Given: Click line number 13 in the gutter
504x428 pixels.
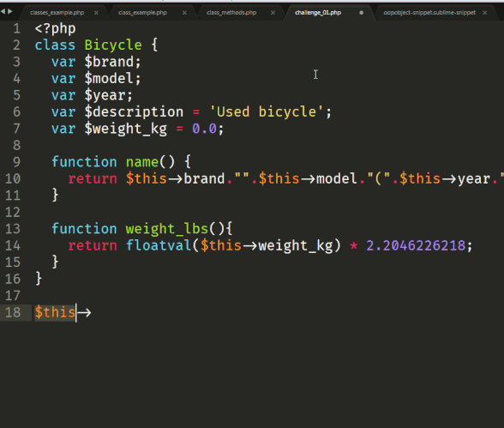Looking at the screenshot, I should 13,229.
